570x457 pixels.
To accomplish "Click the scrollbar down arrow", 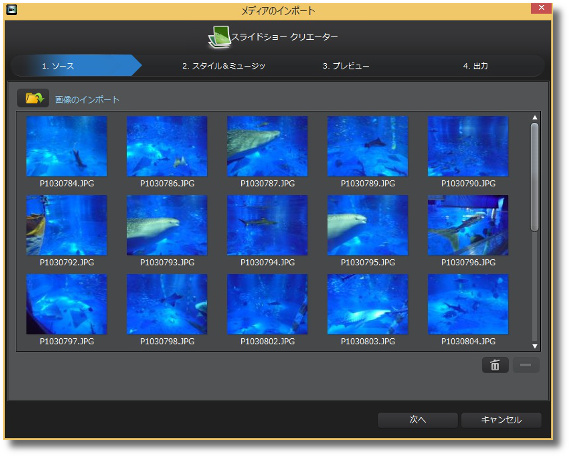I will pos(534,346).
